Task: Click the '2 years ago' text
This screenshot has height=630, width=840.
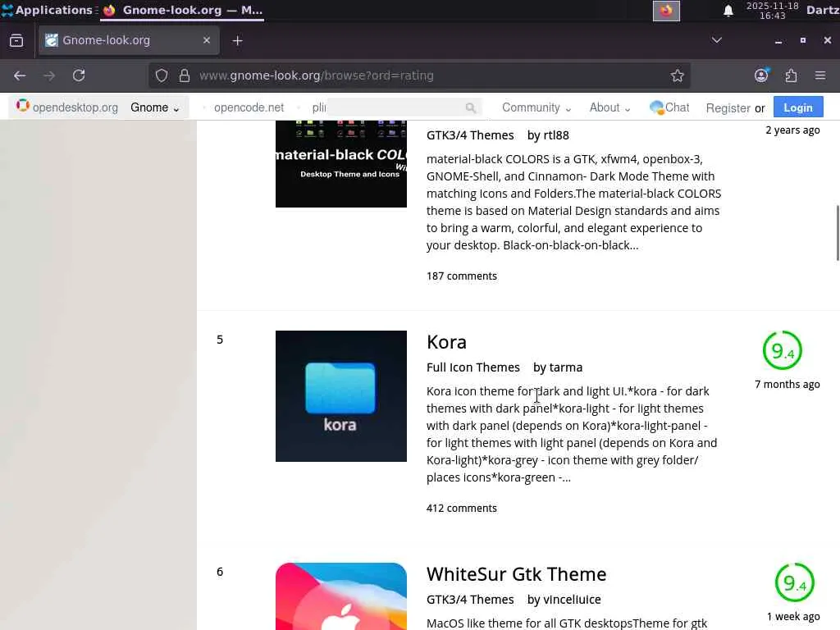Action: click(x=792, y=130)
